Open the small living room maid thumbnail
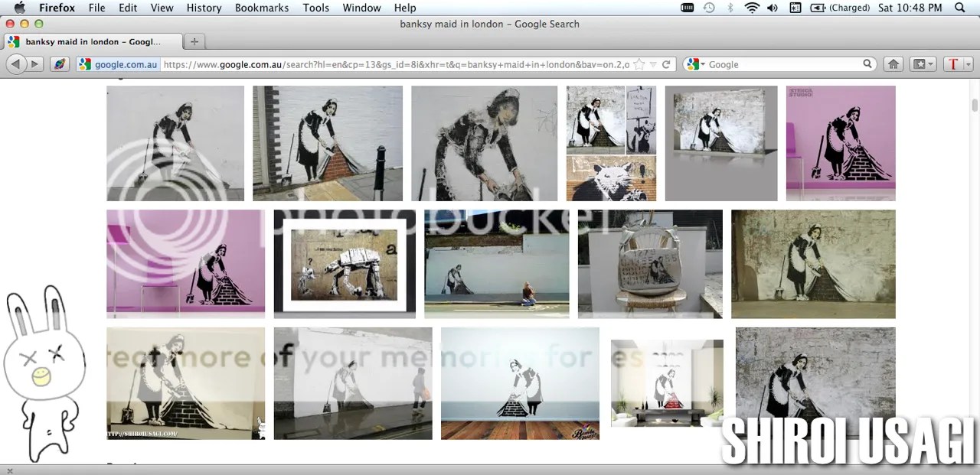The image size is (980, 475). click(667, 383)
